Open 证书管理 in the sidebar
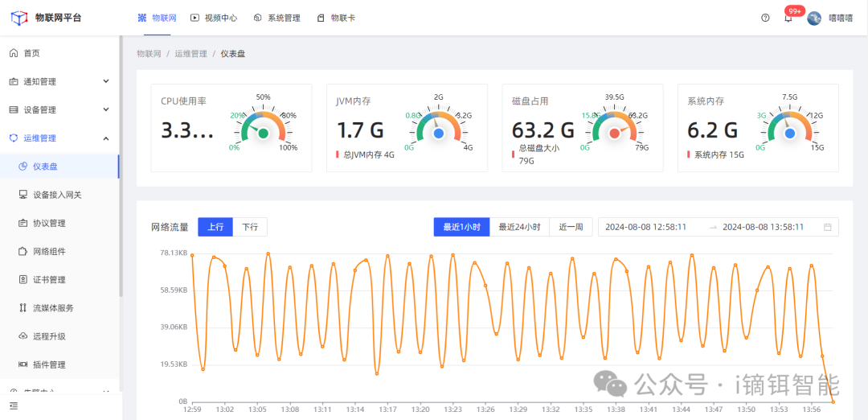This screenshot has height=420, width=868. pos(48,280)
